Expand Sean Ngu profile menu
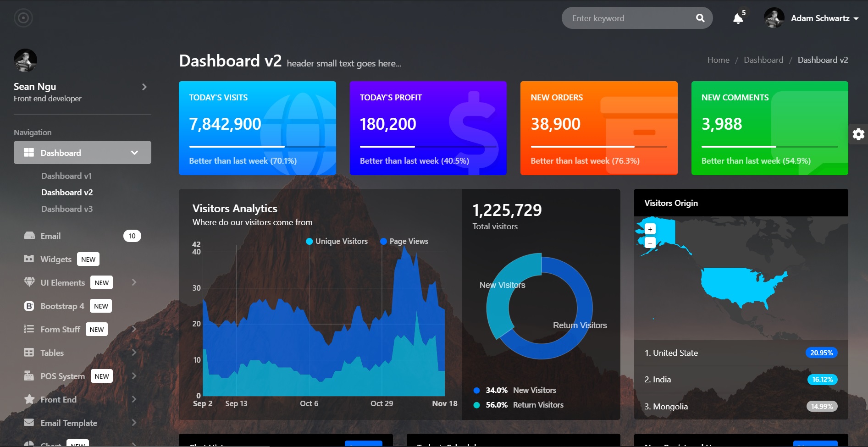The height and width of the screenshot is (447, 868). [x=144, y=87]
